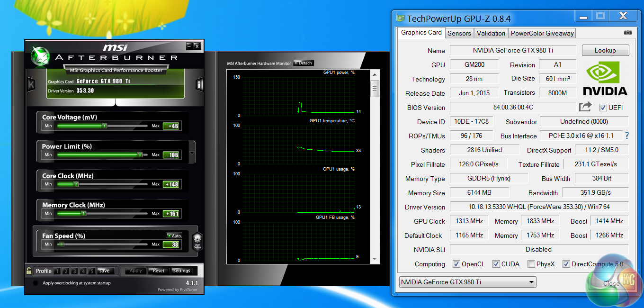Minimize the MSI Afterburner window
The image size is (644, 308).
pyautogui.click(x=189, y=46)
